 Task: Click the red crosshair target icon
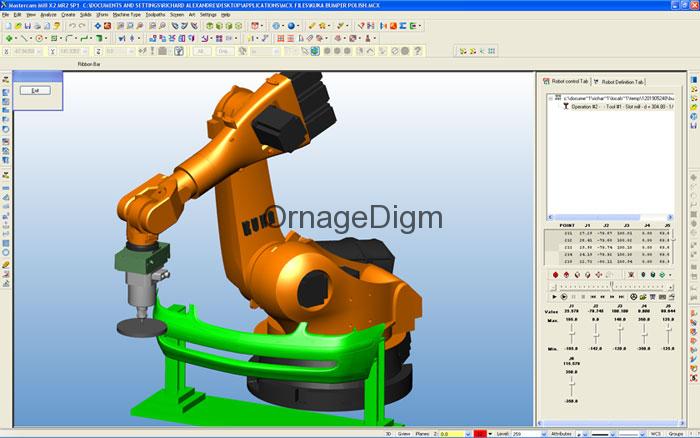pyautogui.click(x=599, y=275)
